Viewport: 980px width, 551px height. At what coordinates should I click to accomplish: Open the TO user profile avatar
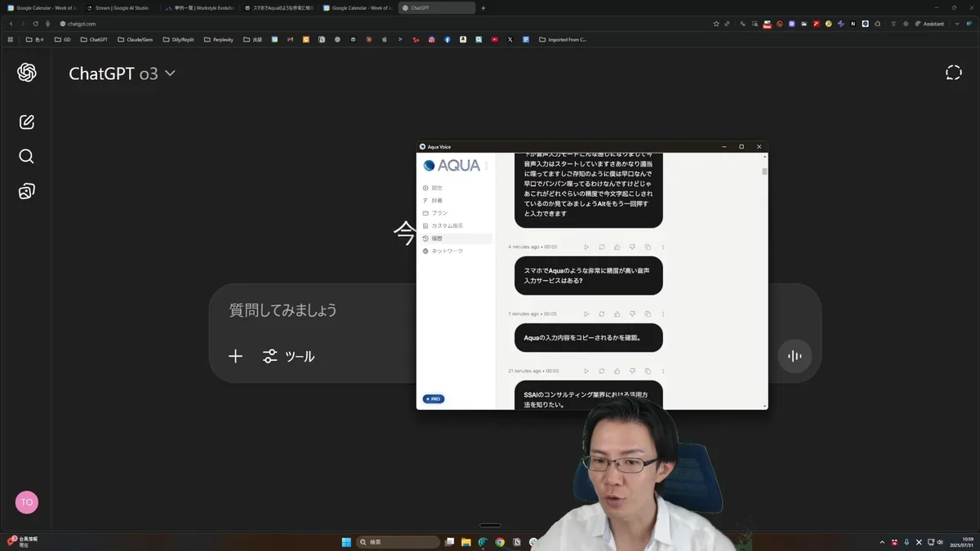pyautogui.click(x=26, y=502)
